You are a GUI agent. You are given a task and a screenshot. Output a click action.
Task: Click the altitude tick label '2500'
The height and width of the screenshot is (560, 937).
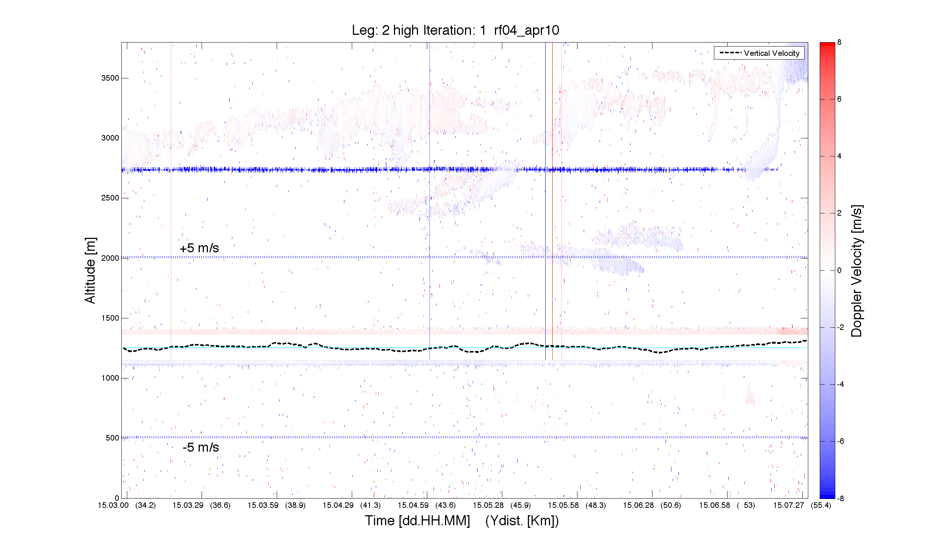[x=110, y=198]
